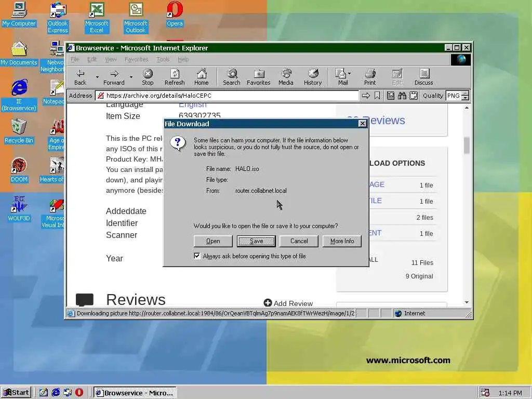Click the Print toolbar icon
The image size is (532, 399).
(x=370, y=77)
